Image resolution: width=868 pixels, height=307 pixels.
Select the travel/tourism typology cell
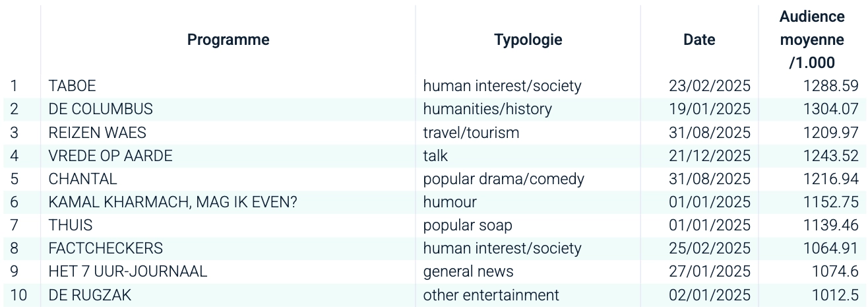[x=471, y=133]
